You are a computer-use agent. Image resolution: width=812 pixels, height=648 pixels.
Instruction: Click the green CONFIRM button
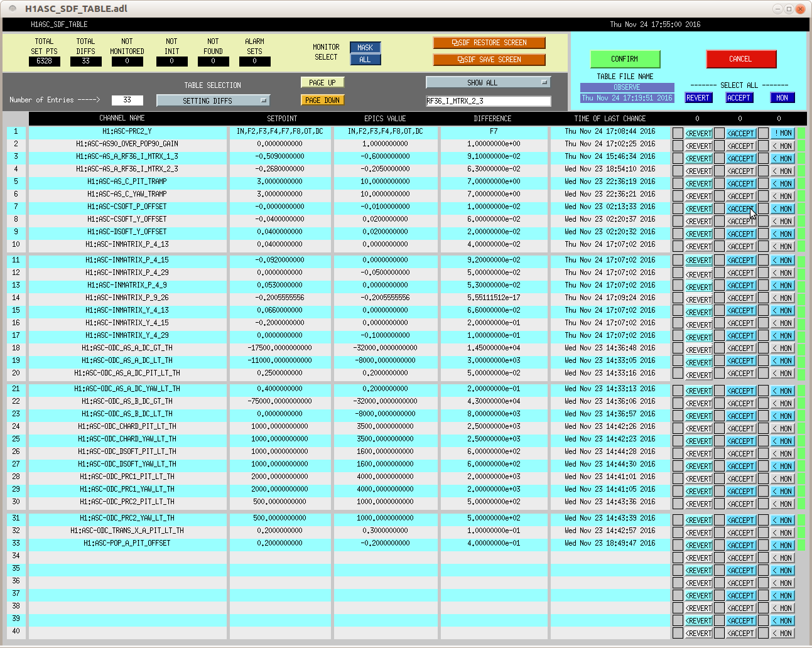click(x=625, y=59)
